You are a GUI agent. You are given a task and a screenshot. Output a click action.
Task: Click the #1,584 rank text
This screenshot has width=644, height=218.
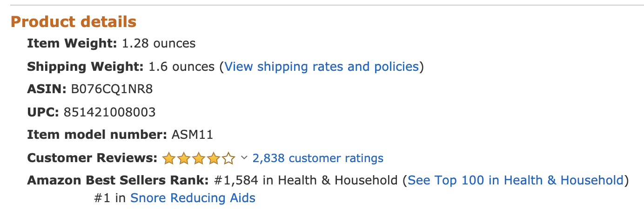pos(236,180)
